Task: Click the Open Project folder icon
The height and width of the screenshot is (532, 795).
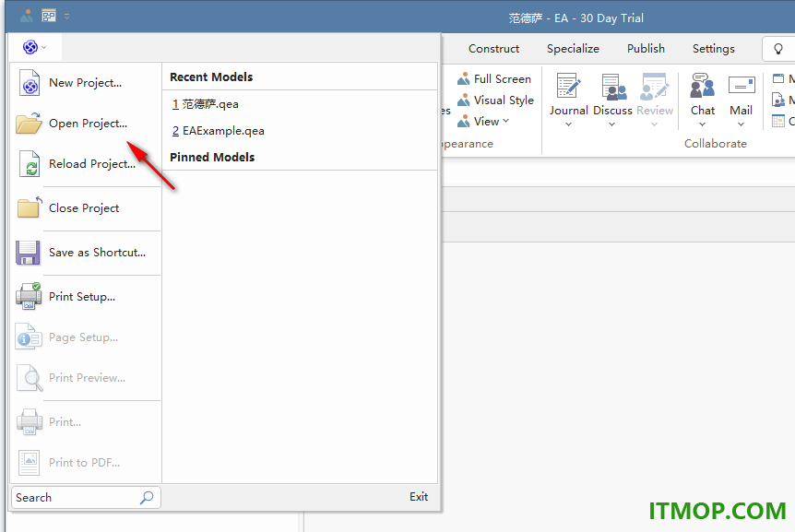Action: click(29, 124)
